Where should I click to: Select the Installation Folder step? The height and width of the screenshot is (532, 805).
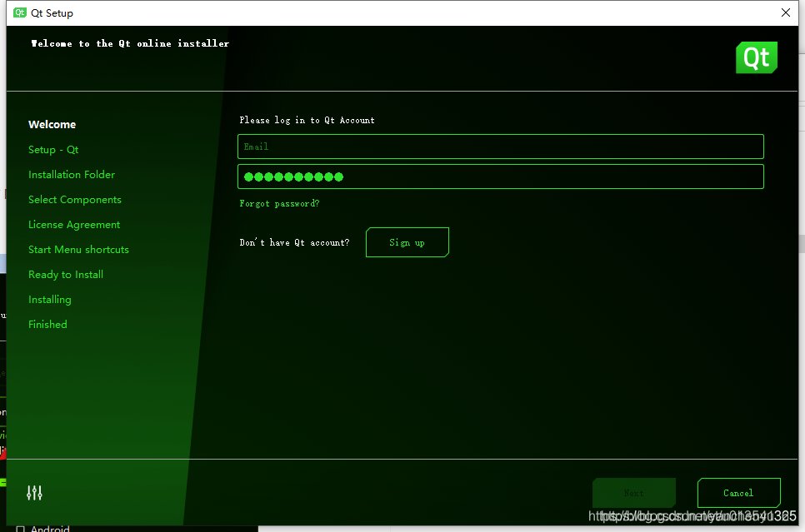(72, 175)
